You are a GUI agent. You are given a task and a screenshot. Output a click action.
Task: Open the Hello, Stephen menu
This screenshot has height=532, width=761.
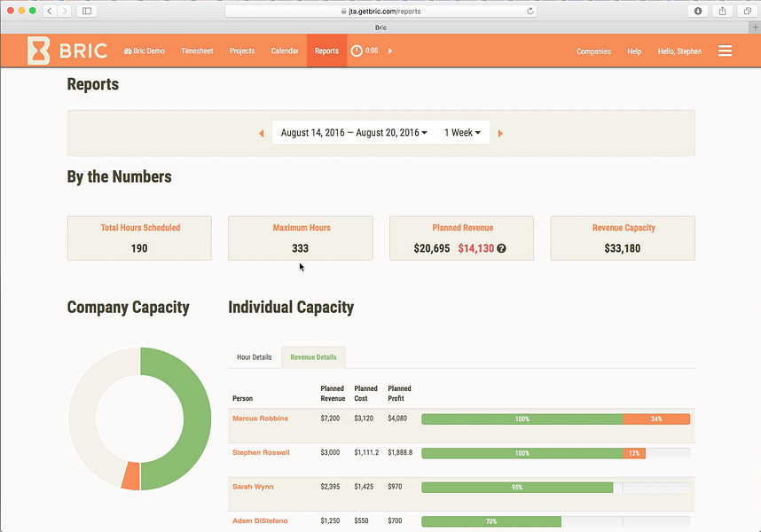(x=679, y=51)
